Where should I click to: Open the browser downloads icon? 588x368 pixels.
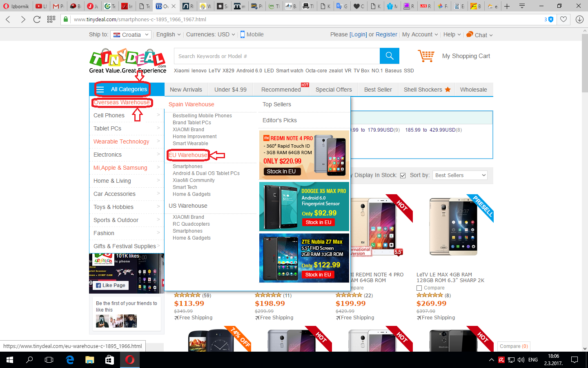coord(579,19)
